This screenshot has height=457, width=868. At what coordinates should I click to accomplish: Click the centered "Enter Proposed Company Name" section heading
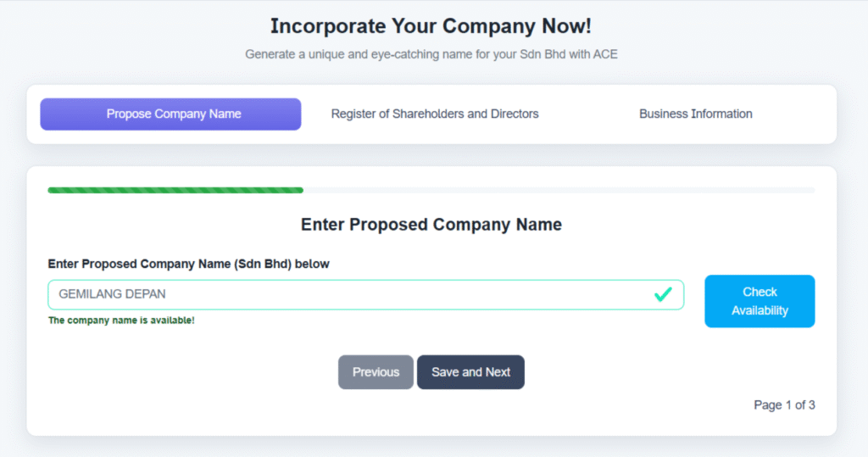click(431, 225)
